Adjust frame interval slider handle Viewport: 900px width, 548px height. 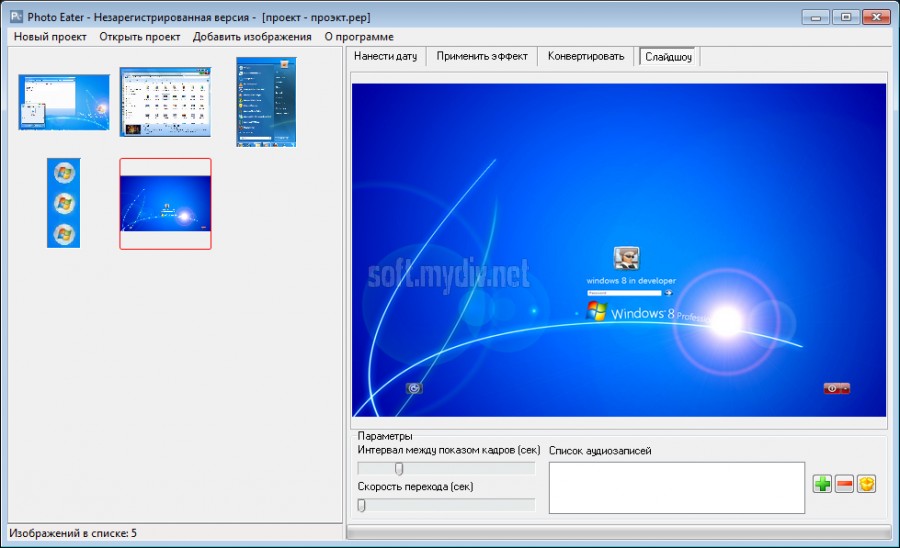pos(399,469)
